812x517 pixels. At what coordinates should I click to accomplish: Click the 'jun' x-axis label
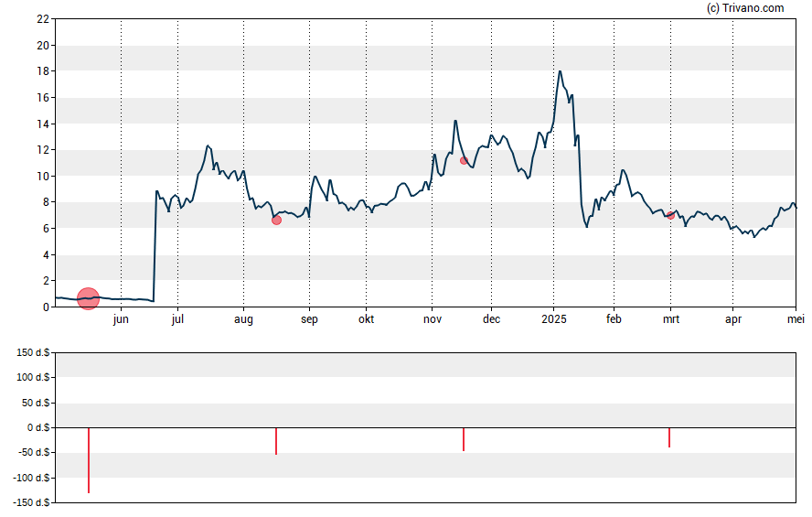(x=121, y=319)
